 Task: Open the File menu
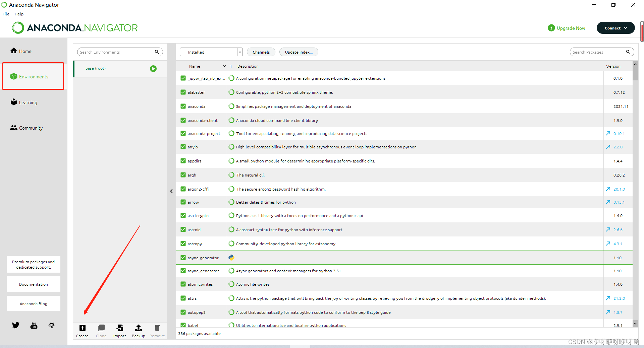tap(6, 14)
